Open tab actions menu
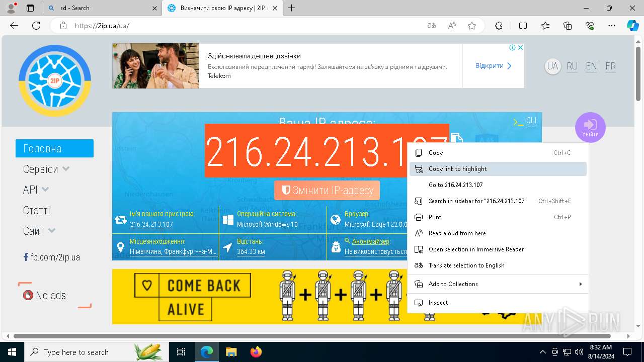The height and width of the screenshot is (362, 644). [30, 8]
